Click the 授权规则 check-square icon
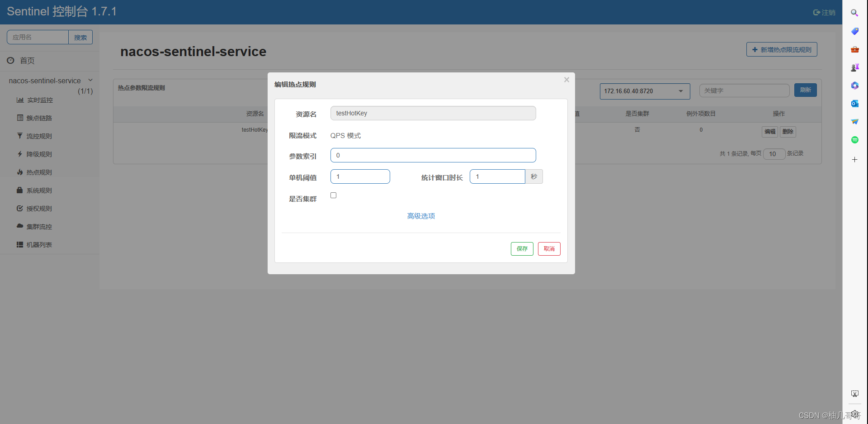Screen dimensions: 868x424 tap(20, 208)
